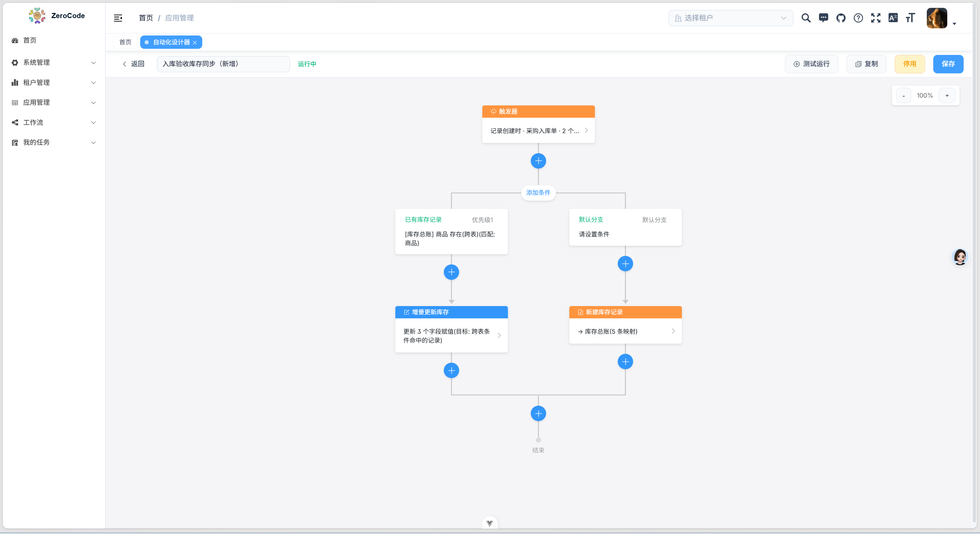Open 首页 in sidebar
Image resolution: width=980 pixels, height=534 pixels.
(x=53, y=40)
